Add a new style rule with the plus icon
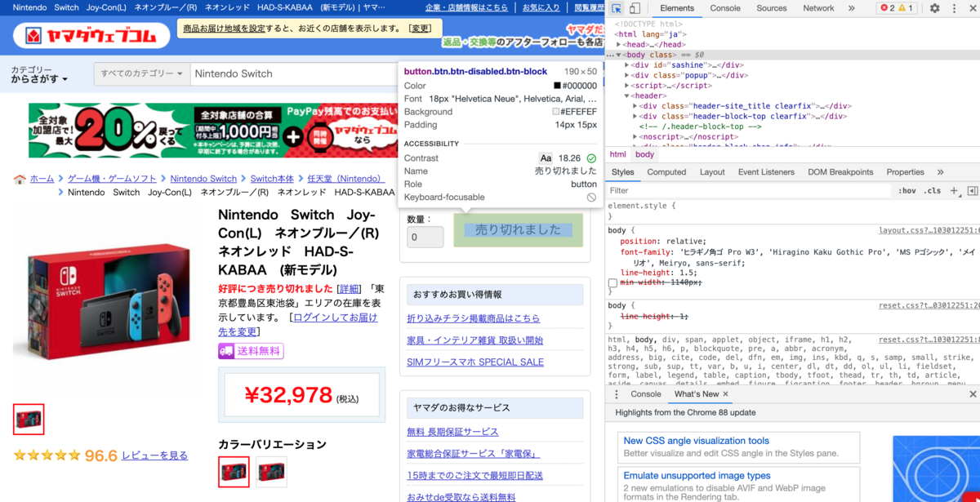This screenshot has height=502, width=980. (954, 190)
